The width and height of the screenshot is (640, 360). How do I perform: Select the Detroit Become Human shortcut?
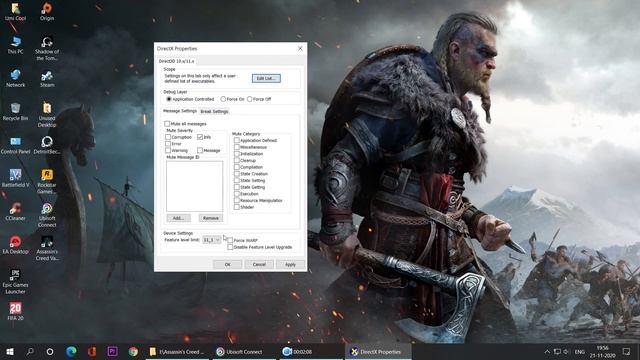tap(47, 145)
